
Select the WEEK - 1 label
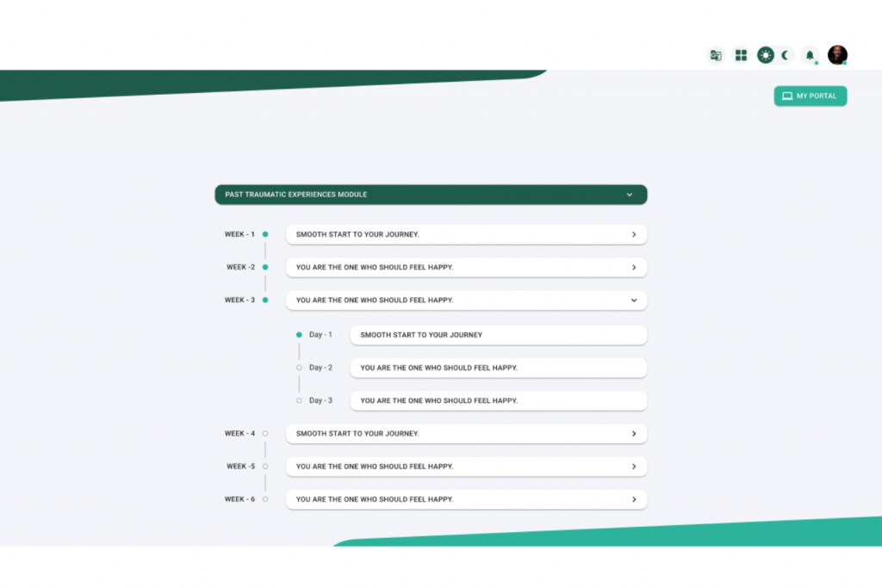coord(239,234)
